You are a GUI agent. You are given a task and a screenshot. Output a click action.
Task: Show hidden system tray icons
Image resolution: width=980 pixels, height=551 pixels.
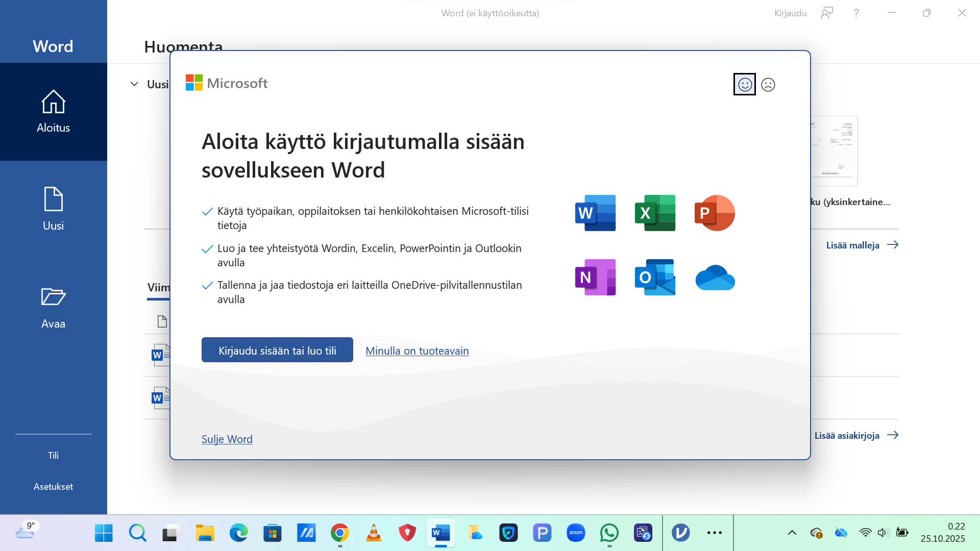(792, 533)
